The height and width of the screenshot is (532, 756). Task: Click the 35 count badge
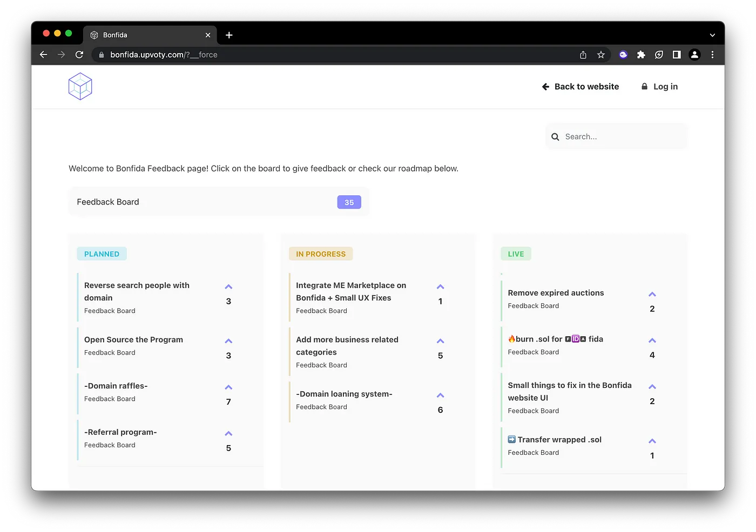[x=349, y=202]
